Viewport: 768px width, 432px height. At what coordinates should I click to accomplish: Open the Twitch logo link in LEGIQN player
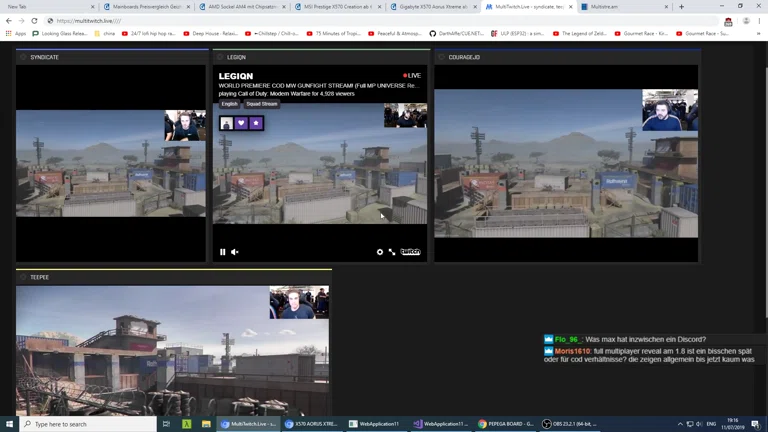pyautogui.click(x=410, y=252)
